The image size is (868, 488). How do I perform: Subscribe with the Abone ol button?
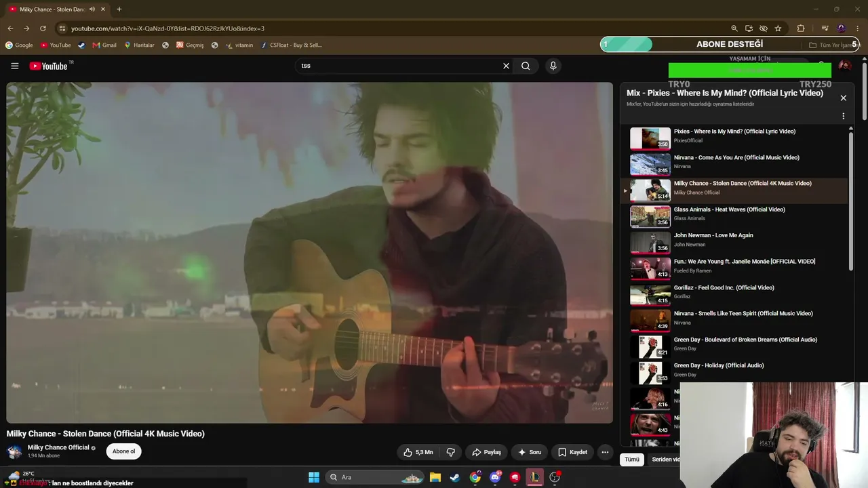click(x=123, y=451)
